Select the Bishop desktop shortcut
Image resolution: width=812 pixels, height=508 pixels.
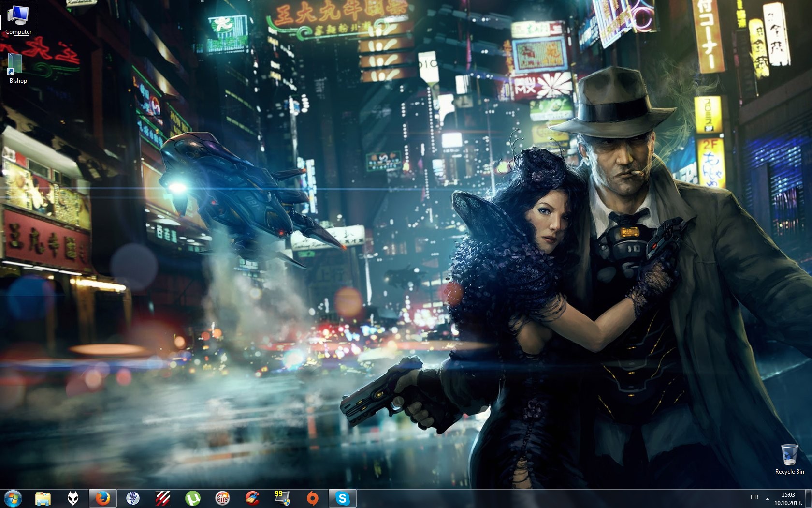[18, 68]
